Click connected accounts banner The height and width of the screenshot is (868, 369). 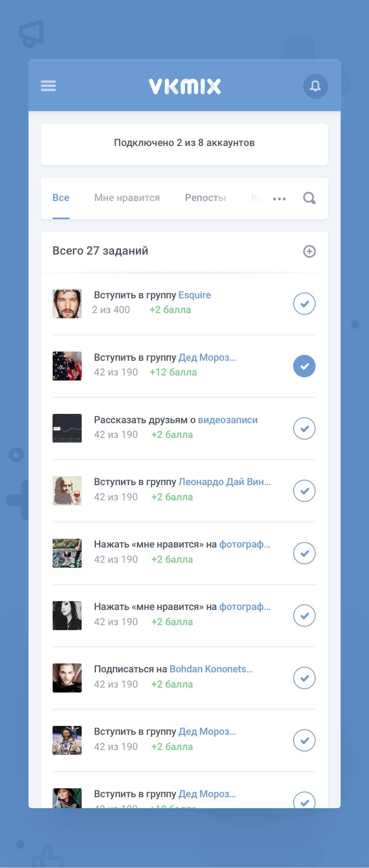184,144
